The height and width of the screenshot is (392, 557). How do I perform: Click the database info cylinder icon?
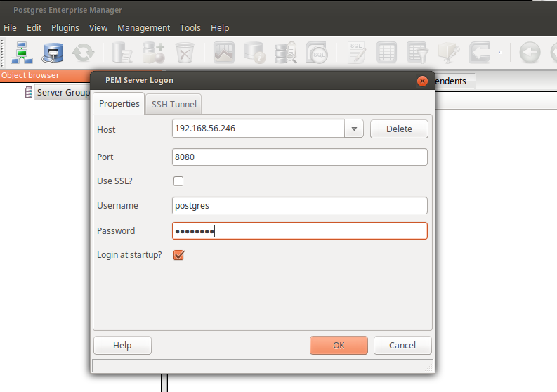[x=255, y=53]
